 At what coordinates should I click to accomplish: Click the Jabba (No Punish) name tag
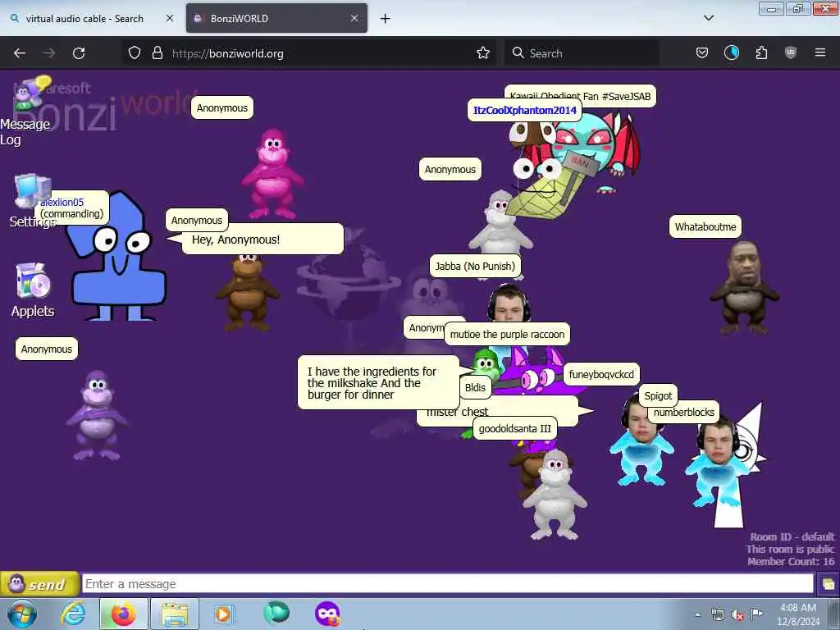475,267
